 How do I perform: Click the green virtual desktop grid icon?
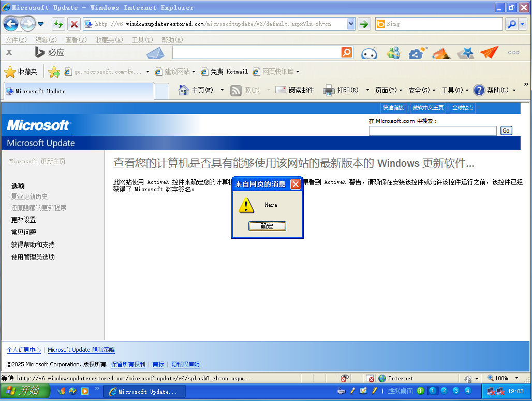[x=420, y=391]
